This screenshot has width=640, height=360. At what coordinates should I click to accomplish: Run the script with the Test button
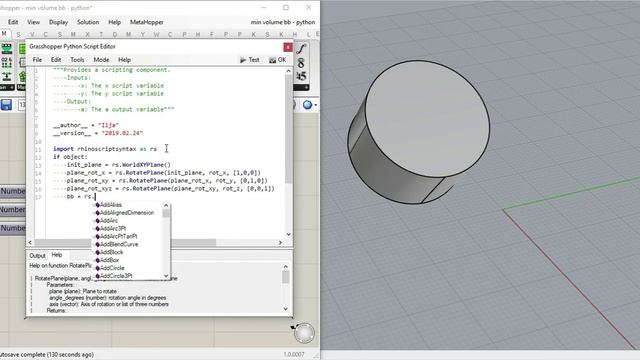click(249, 60)
